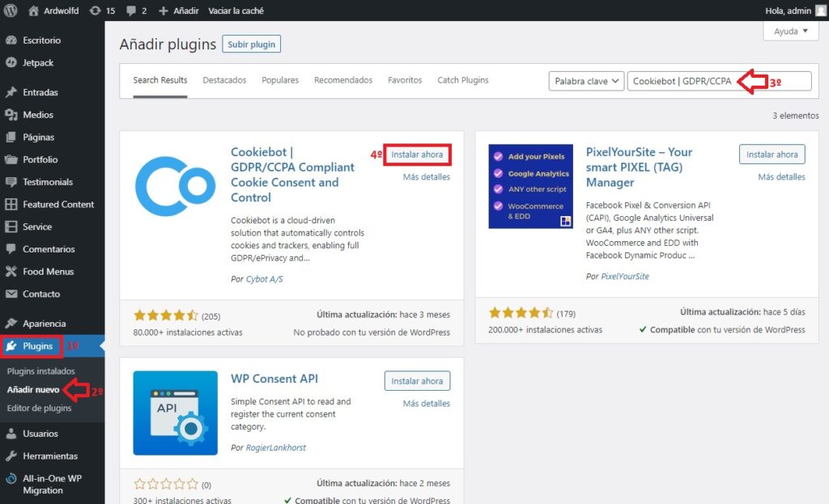The height and width of the screenshot is (504, 829).
Task: Click the Medios media icon
Action: (x=11, y=115)
